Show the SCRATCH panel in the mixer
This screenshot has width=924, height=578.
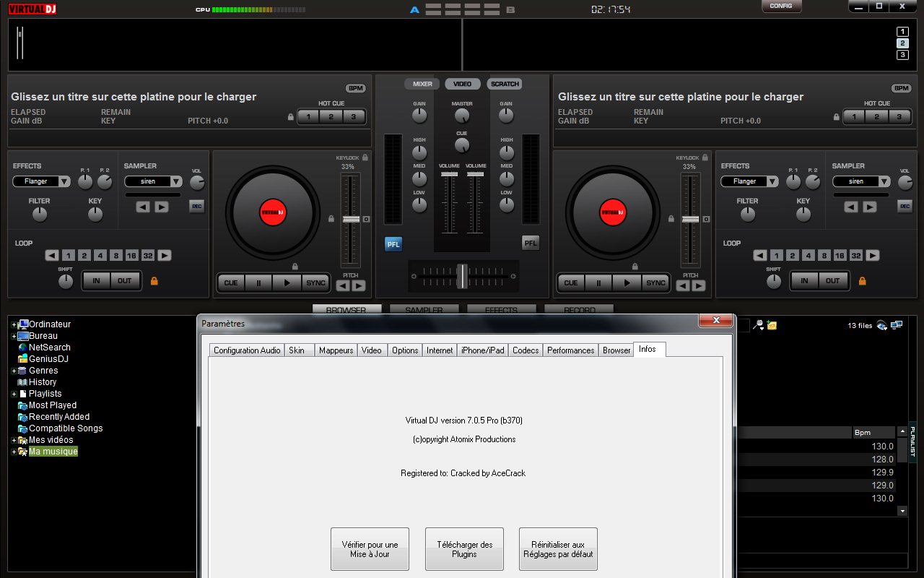(505, 84)
